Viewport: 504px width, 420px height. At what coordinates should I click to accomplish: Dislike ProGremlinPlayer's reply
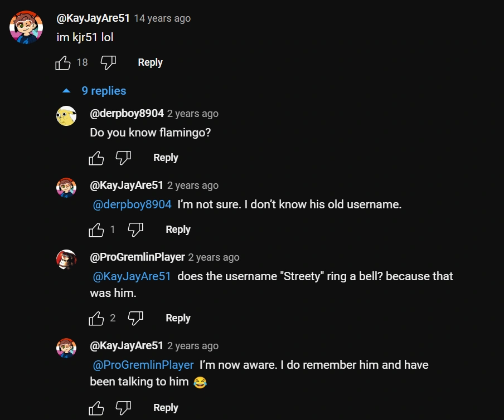tap(136, 318)
